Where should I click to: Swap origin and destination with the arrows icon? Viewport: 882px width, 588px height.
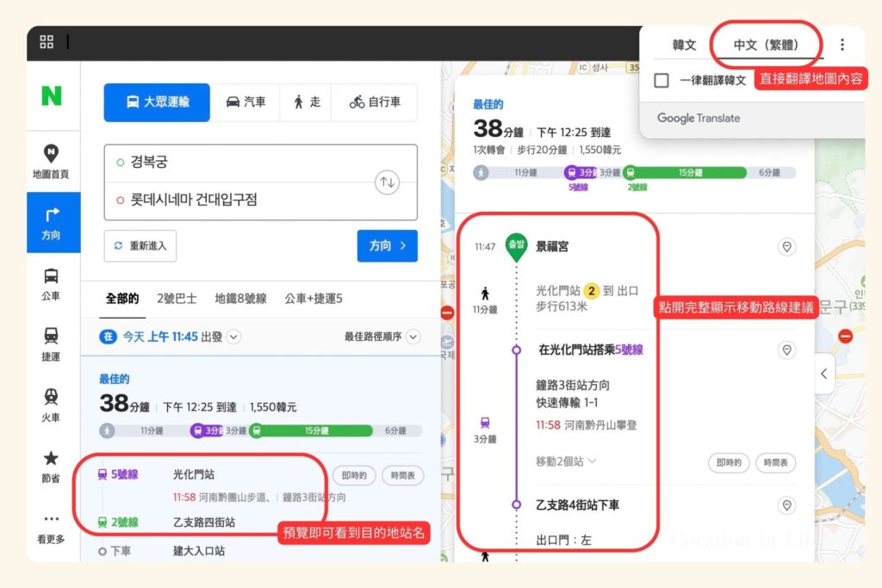click(387, 183)
